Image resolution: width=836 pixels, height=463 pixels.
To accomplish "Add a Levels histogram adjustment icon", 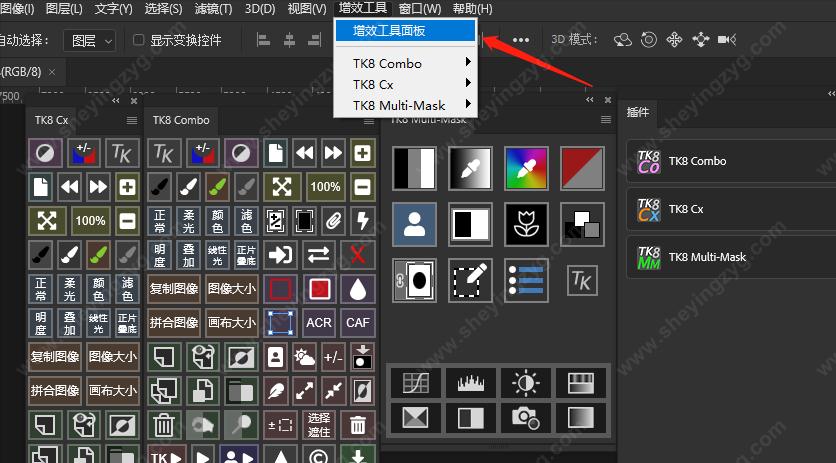I will pyautogui.click(x=471, y=383).
